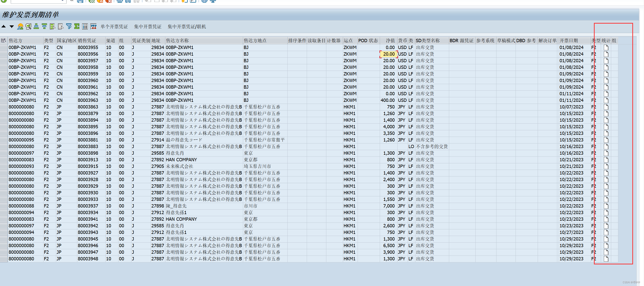Click document icon in row 80003956
This screenshot has height=286, width=644.
(x=606, y=54)
